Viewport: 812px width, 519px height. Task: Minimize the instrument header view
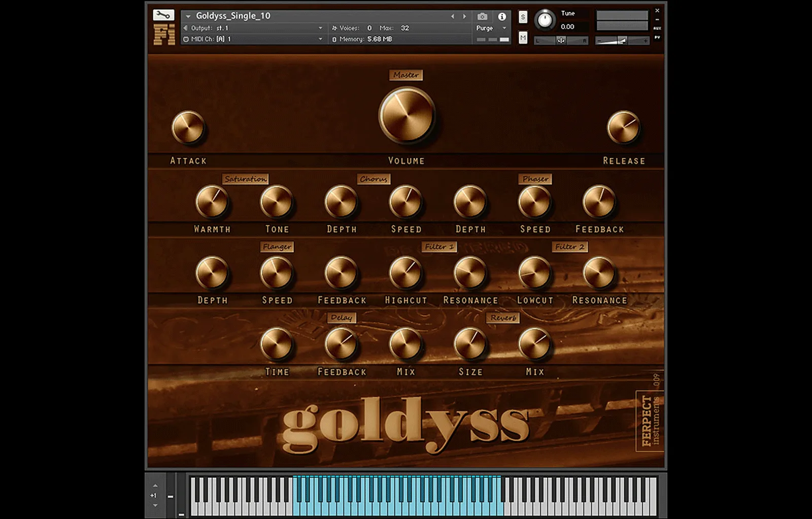point(657,20)
